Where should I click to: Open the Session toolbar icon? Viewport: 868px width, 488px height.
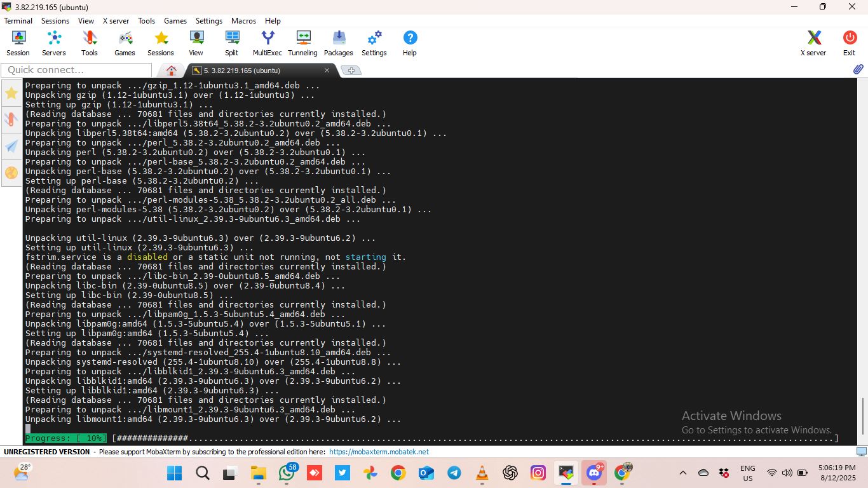[18, 43]
